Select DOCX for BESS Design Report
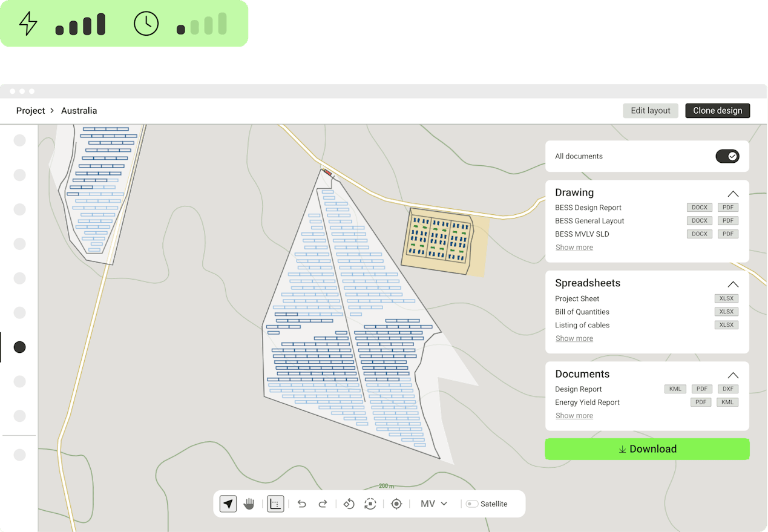The width and height of the screenshot is (768, 532). point(700,208)
